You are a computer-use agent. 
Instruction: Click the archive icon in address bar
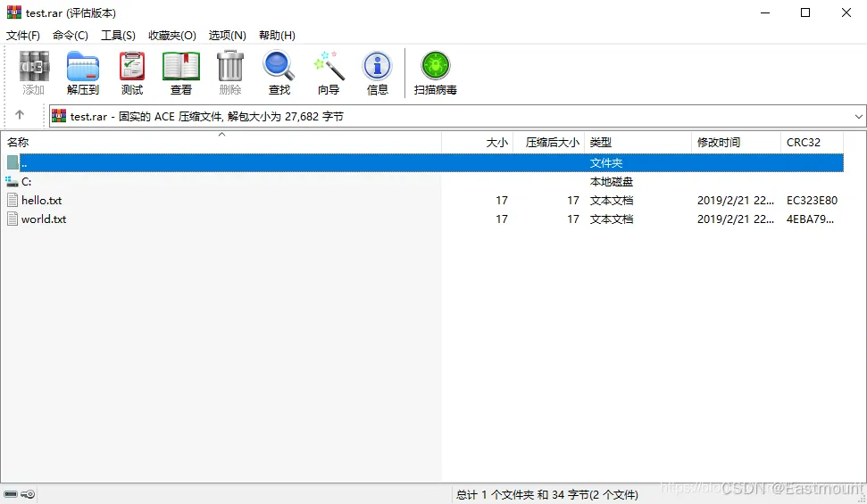click(x=59, y=116)
